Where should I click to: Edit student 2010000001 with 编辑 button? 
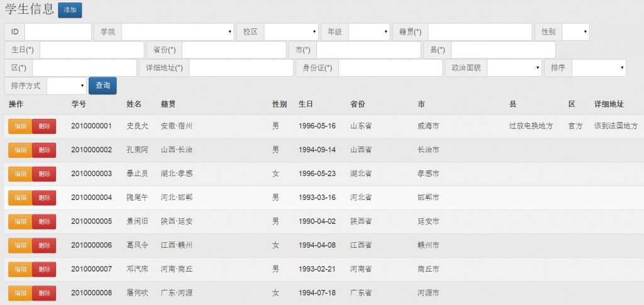(x=20, y=126)
